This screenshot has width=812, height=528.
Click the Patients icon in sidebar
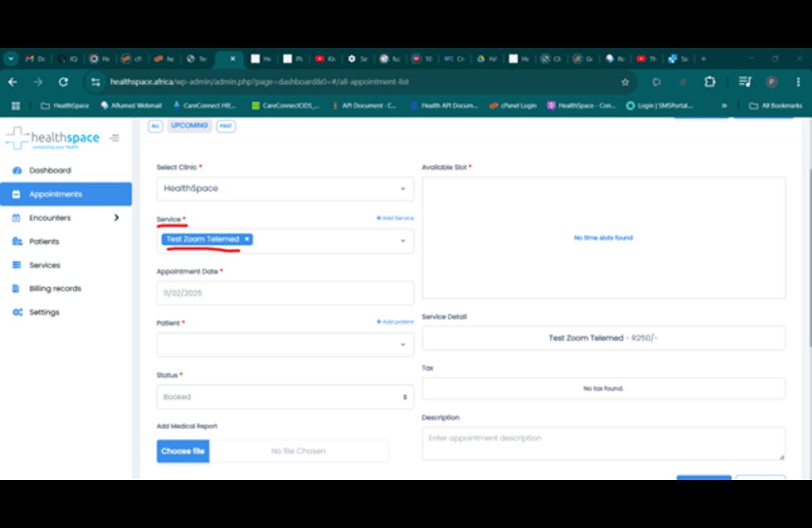click(x=17, y=242)
